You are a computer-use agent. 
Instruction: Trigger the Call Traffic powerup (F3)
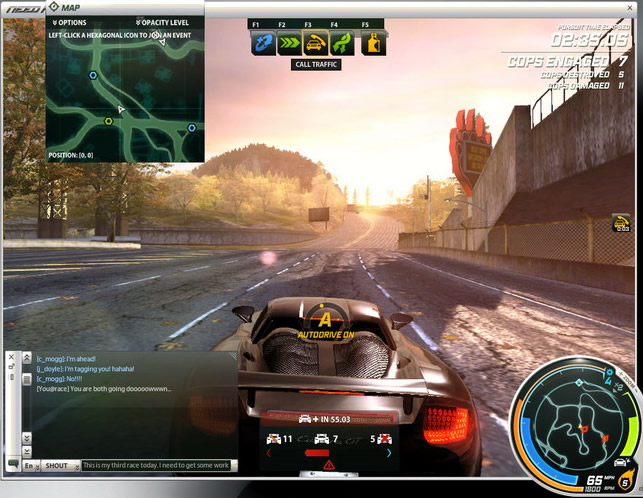point(315,43)
